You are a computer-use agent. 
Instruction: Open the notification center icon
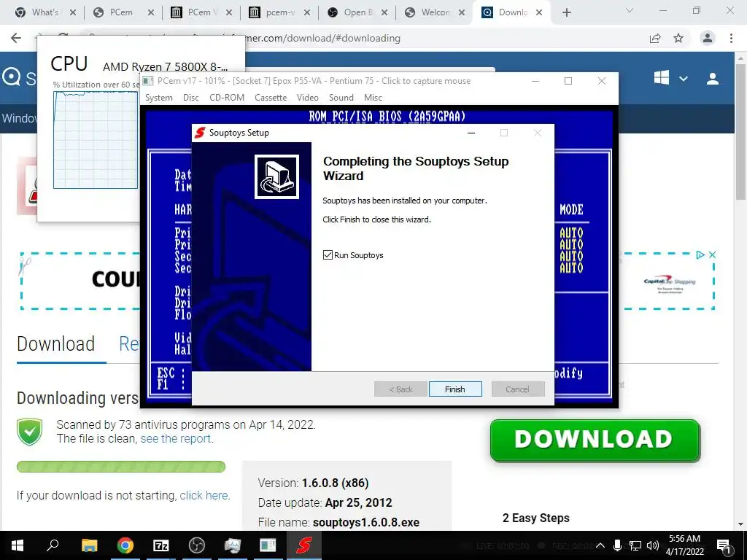(724, 546)
